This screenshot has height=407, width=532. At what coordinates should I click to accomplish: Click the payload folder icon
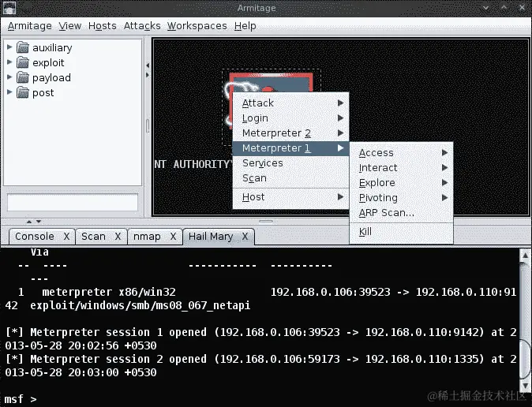tap(23, 77)
